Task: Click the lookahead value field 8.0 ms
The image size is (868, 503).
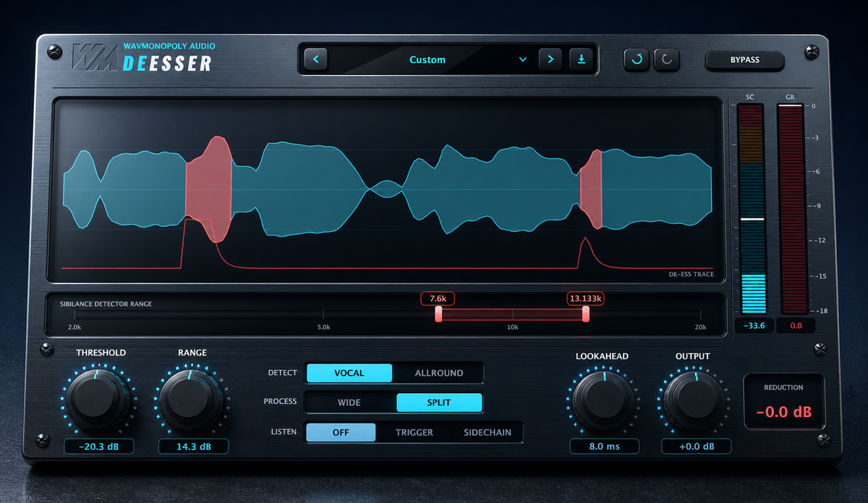Action: (x=604, y=447)
